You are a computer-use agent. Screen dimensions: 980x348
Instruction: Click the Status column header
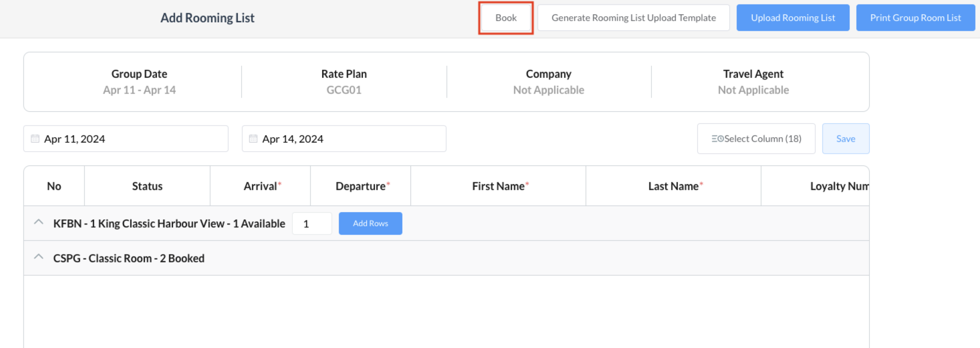tap(147, 186)
